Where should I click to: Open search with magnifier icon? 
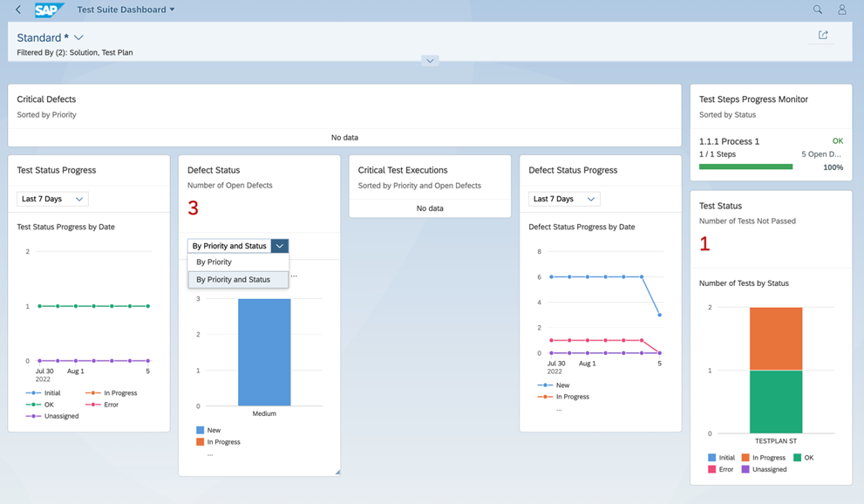[x=817, y=10]
